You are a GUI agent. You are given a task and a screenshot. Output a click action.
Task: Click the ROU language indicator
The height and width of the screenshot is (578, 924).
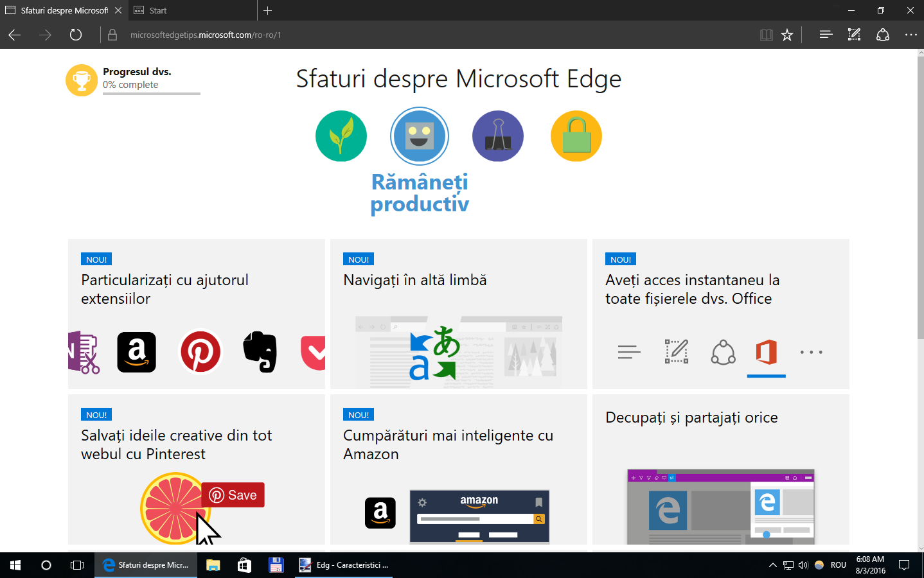[x=839, y=565]
